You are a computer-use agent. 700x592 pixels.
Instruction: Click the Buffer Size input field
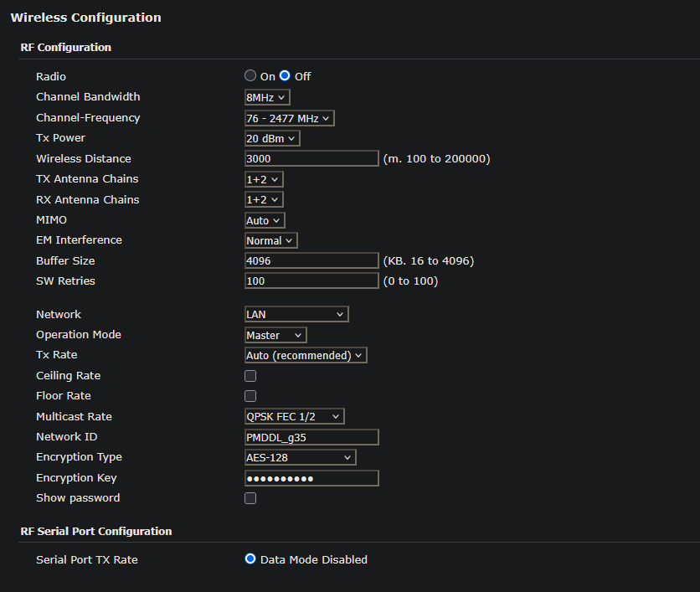coord(311,260)
